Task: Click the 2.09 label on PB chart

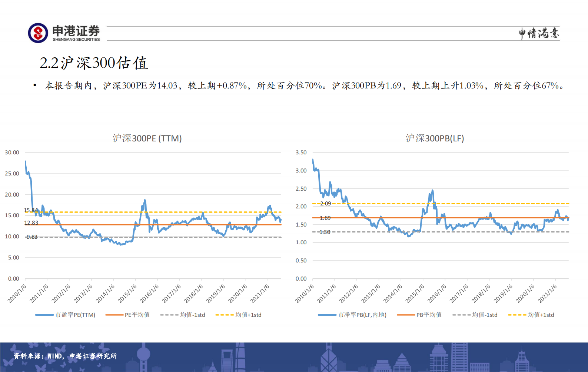Action: 325,204
